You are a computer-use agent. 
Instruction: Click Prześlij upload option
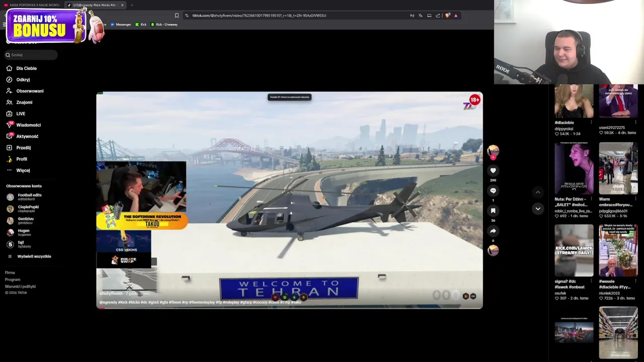tap(19, 148)
